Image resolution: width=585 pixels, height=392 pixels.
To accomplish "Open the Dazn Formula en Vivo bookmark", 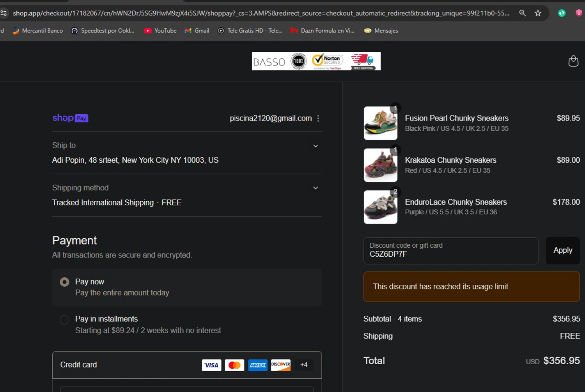I will 323,30.
